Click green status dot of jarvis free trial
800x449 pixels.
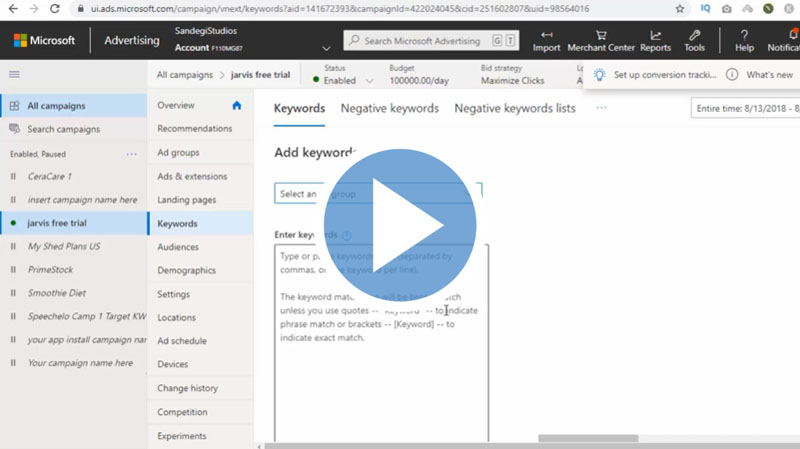click(x=13, y=223)
